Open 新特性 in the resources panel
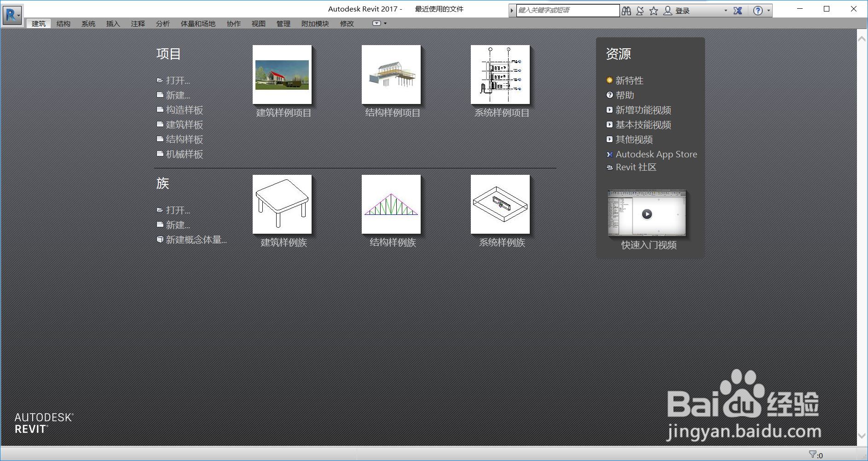The width and height of the screenshot is (868, 461). (x=630, y=81)
